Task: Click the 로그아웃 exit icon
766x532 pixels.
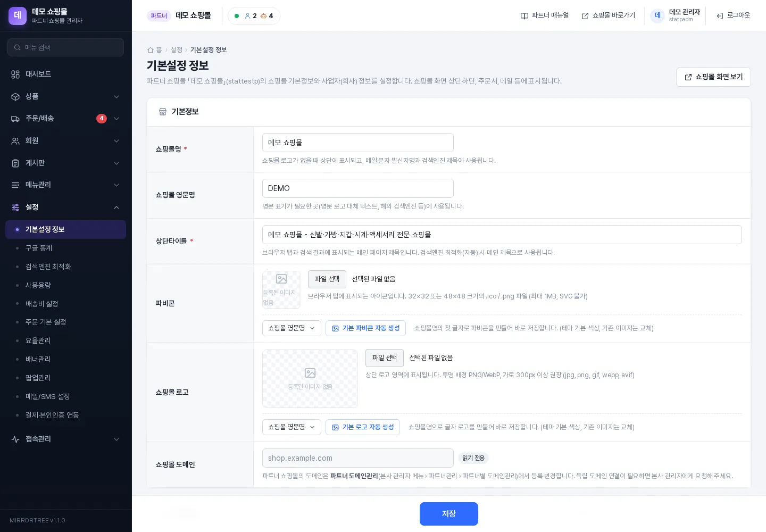Action: click(x=720, y=16)
